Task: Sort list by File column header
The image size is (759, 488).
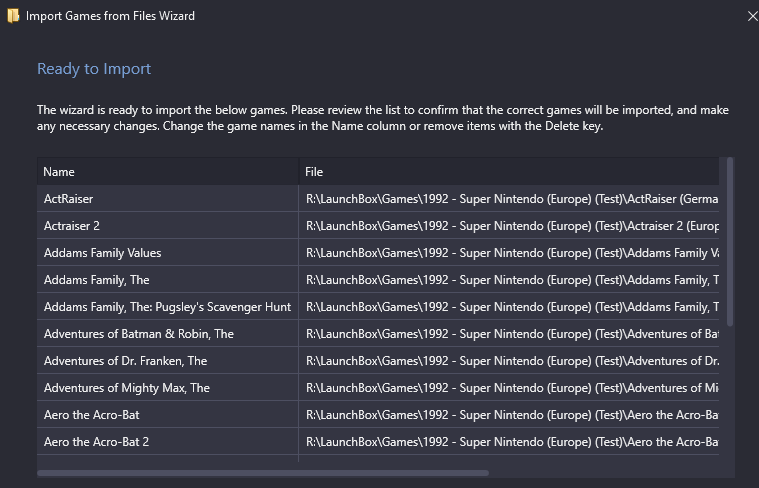Action: [x=509, y=171]
